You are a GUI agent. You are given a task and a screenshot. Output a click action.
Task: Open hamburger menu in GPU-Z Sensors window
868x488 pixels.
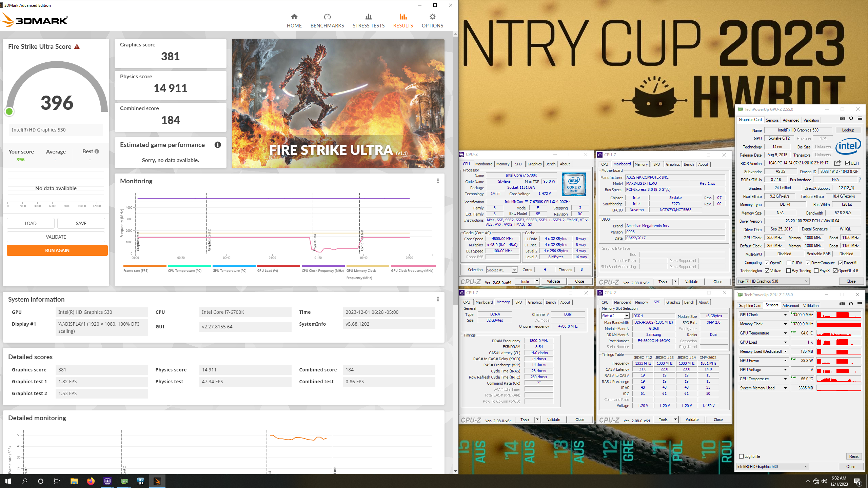[860, 304]
